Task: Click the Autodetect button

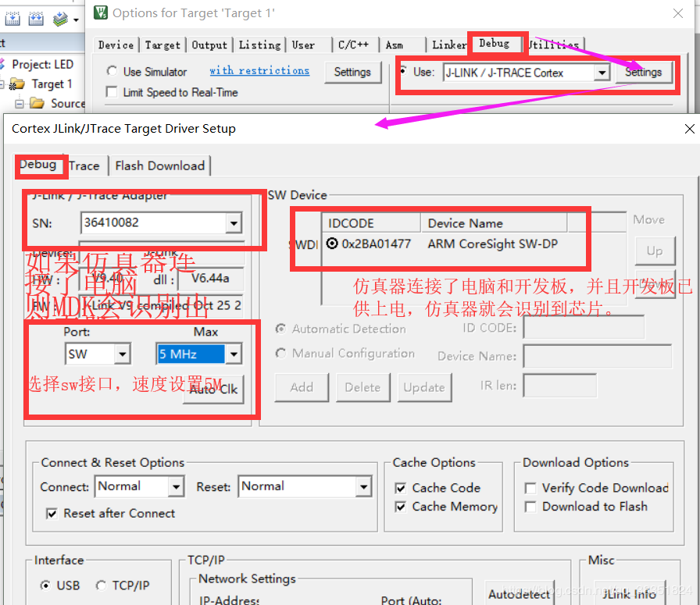Action: 520,593
